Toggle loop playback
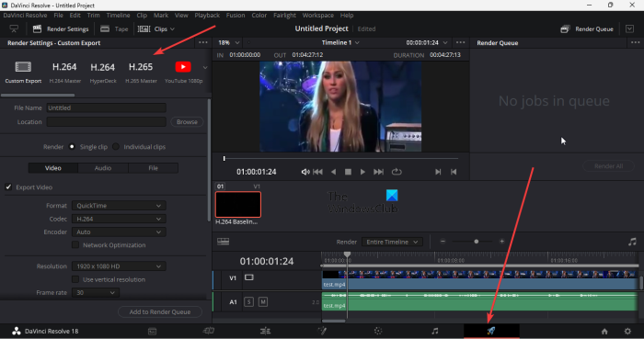The image size is (644, 339). tap(397, 172)
